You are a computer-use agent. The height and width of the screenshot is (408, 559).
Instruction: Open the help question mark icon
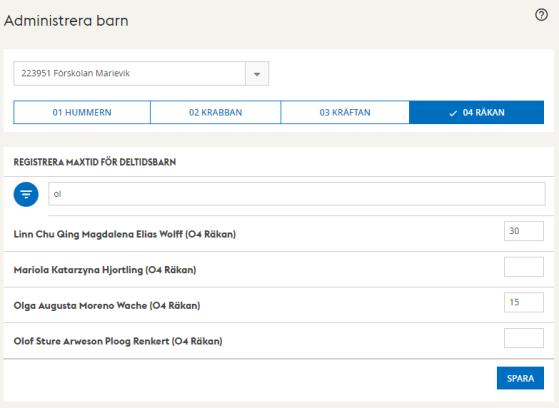click(541, 15)
